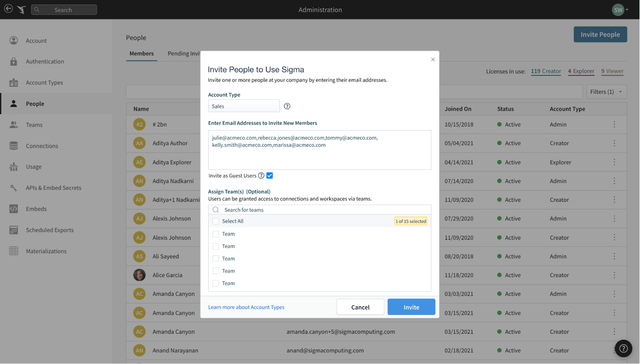Click the Account sidebar icon
640x364 pixels.
(x=13, y=40)
